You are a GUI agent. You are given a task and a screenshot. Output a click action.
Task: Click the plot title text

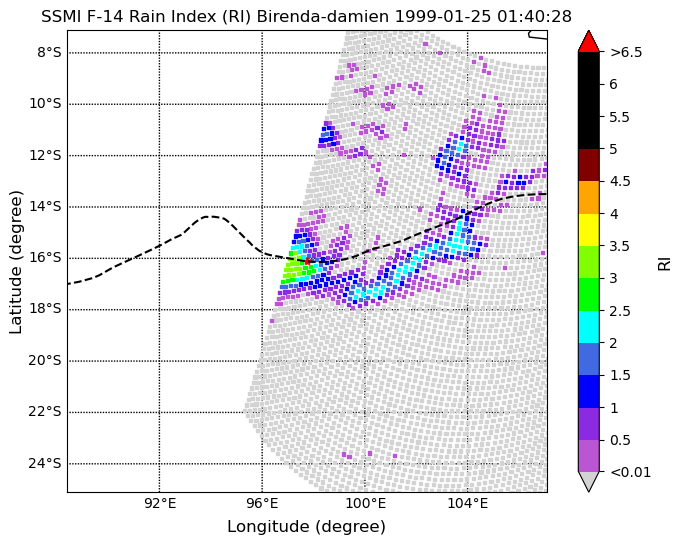pos(306,17)
